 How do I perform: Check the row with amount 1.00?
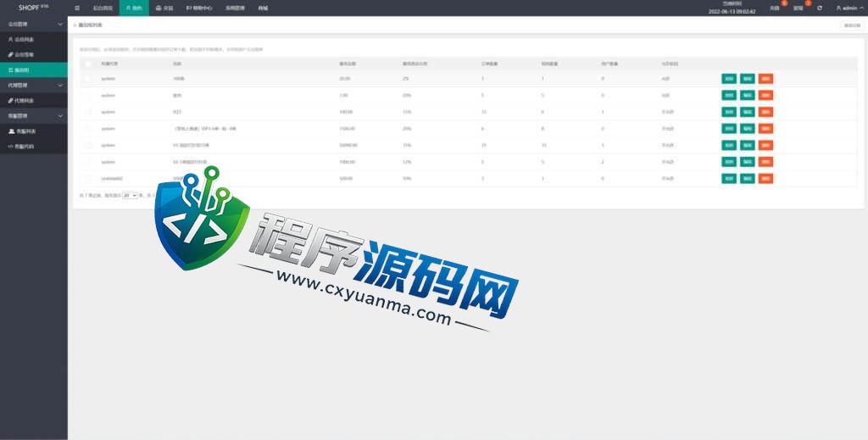[87, 95]
